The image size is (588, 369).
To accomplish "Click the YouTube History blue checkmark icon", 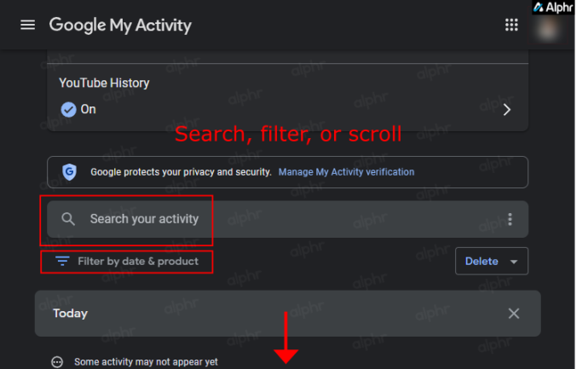I will [x=68, y=109].
